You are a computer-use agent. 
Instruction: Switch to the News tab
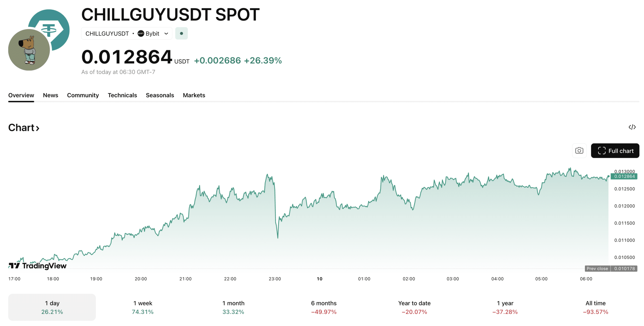51,95
